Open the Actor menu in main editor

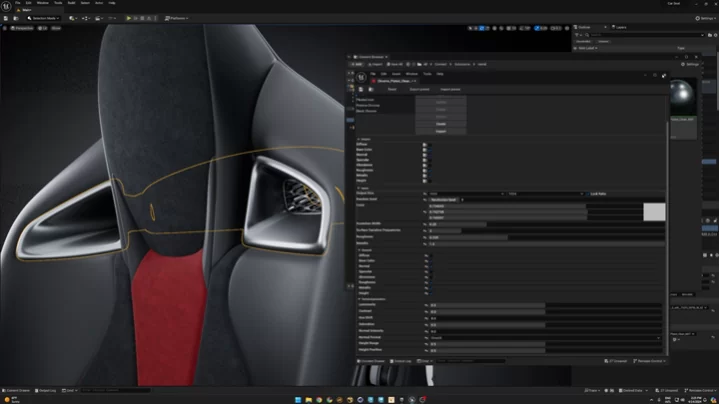tap(99, 3)
